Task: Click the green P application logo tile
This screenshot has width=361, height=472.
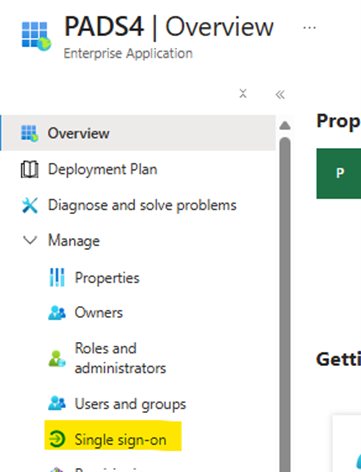Action: coord(339,173)
